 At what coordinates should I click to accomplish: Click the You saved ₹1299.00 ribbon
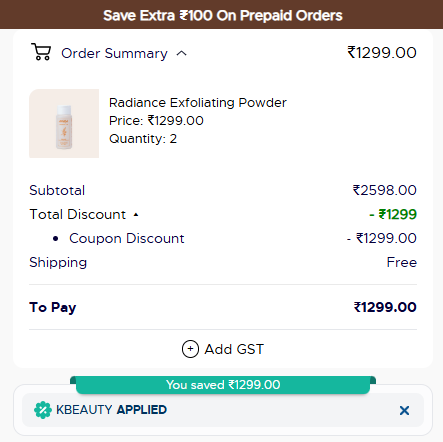point(223,385)
